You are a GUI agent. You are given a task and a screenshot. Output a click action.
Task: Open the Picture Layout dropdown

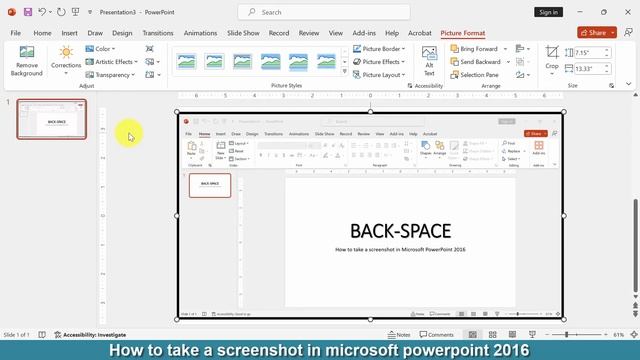click(379, 75)
